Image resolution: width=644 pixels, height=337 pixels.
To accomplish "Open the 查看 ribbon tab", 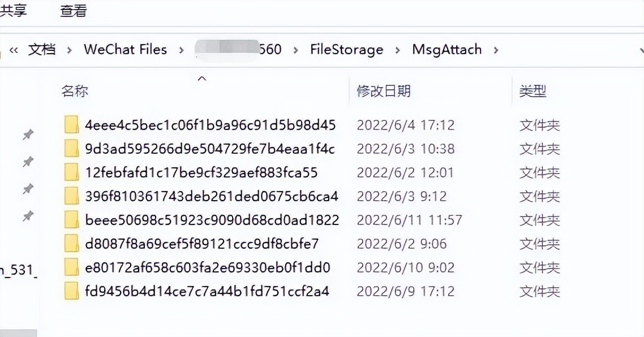I will point(73,11).
